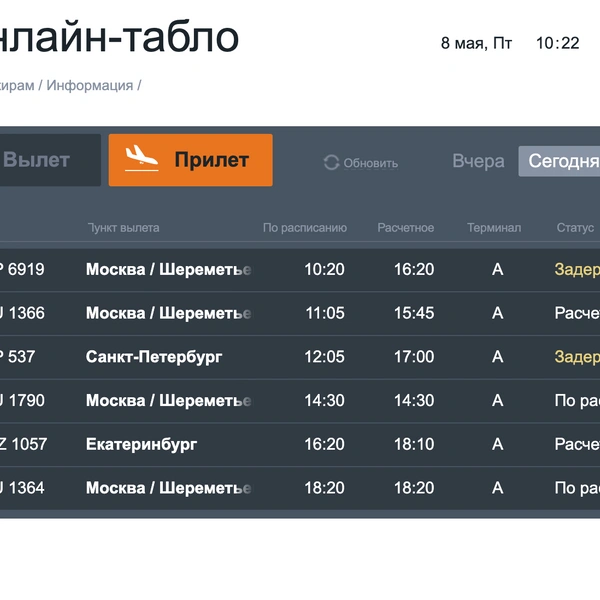Click the Обновить refresh link
The image size is (600, 600).
point(370,163)
